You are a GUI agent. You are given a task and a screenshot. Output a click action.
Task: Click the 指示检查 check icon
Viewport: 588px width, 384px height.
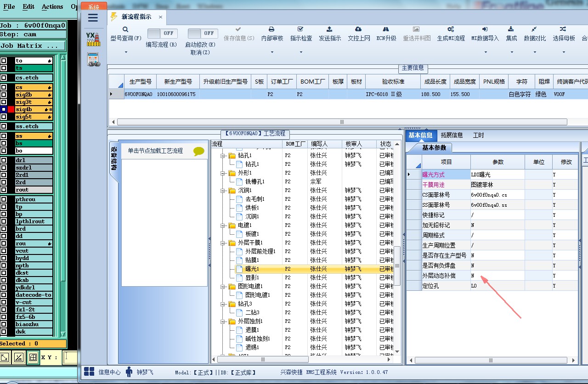coord(300,29)
